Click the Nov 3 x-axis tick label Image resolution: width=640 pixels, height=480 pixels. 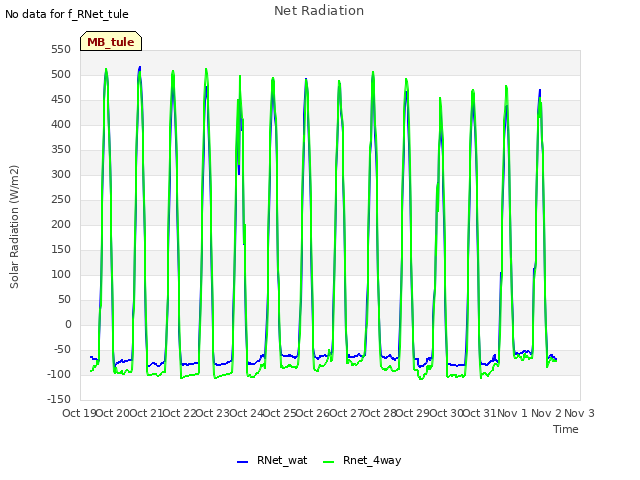(579, 413)
